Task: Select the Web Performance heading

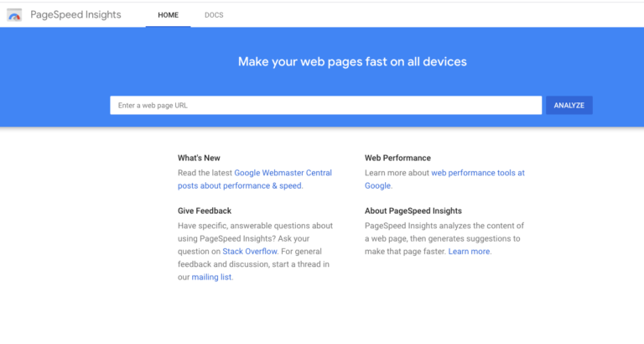Action: coord(397,158)
